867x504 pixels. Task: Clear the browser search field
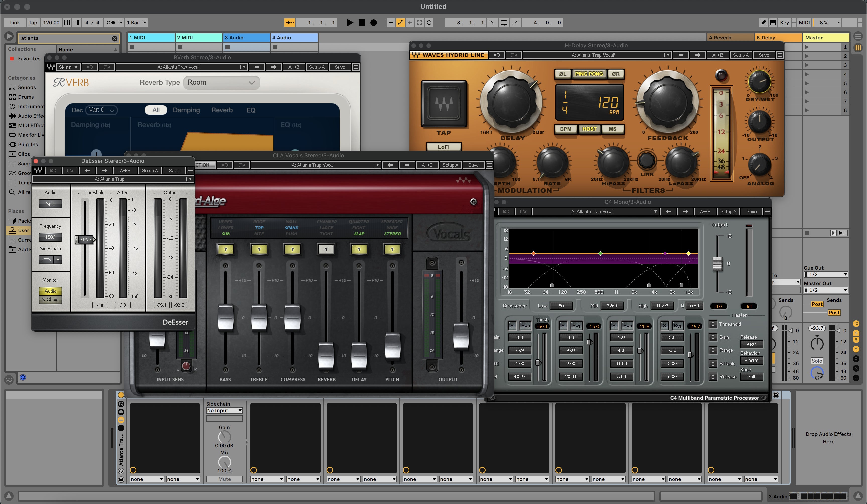[115, 39]
